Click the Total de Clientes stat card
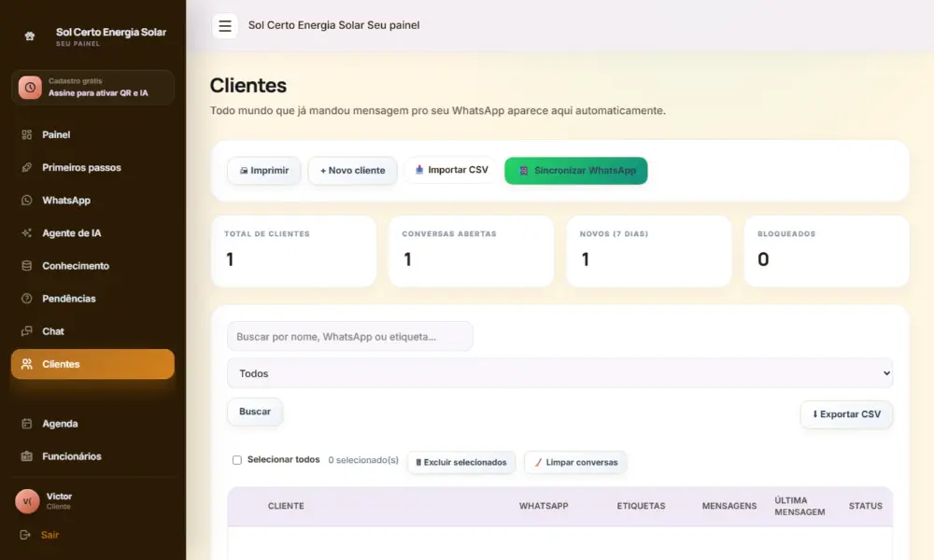Image resolution: width=934 pixels, height=560 pixels. click(x=293, y=251)
